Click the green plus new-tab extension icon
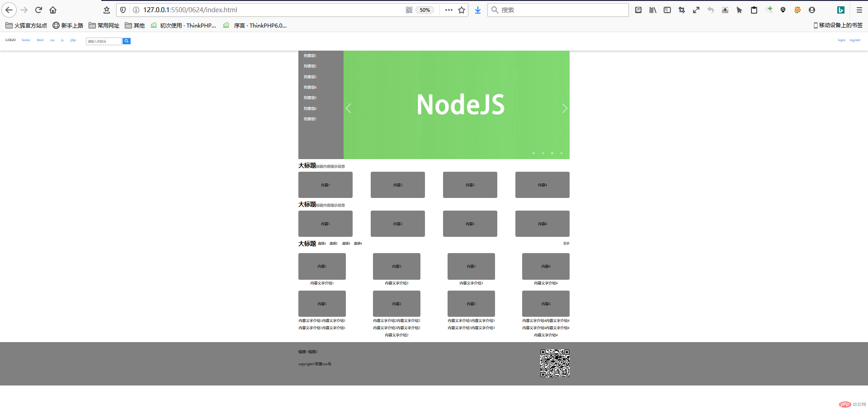 pos(769,9)
